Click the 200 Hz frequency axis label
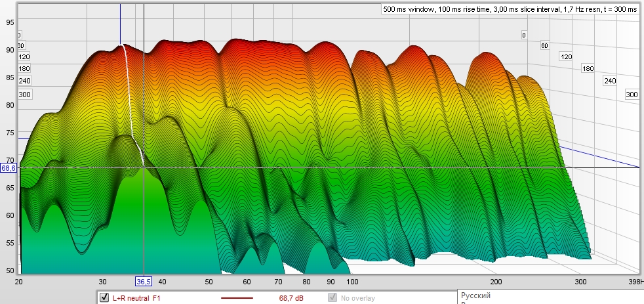The width and height of the screenshot is (644, 304). (x=496, y=281)
